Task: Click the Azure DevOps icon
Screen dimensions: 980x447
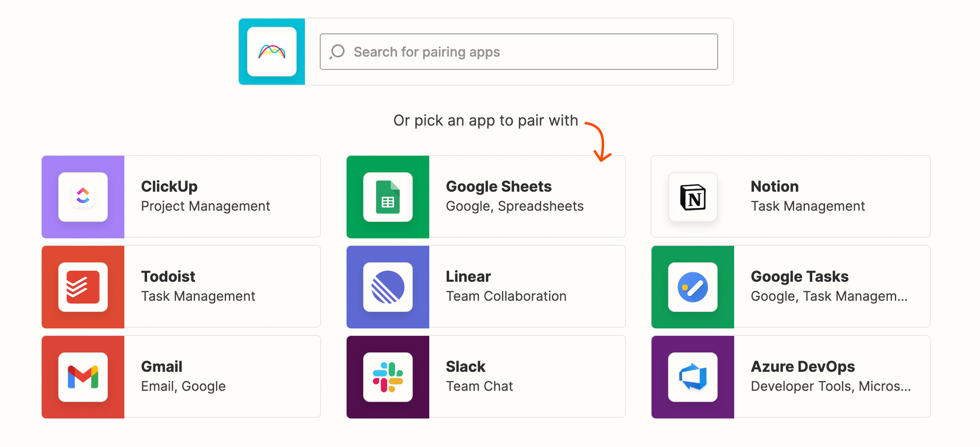Action: [693, 377]
